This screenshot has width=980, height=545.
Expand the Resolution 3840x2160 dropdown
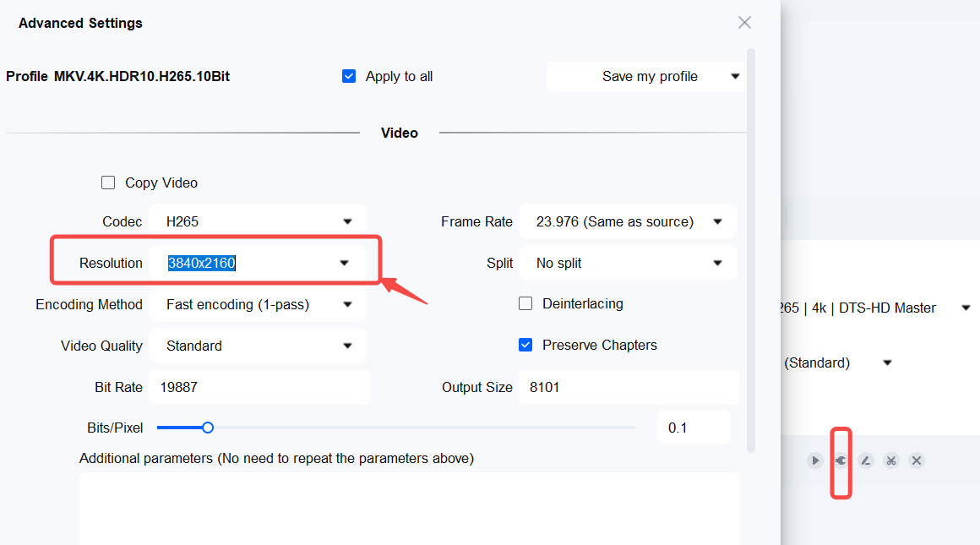pos(344,263)
